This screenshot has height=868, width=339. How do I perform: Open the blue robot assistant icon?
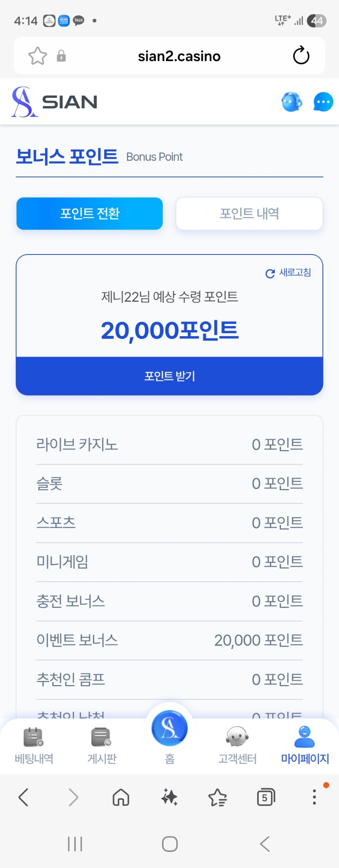click(x=292, y=102)
